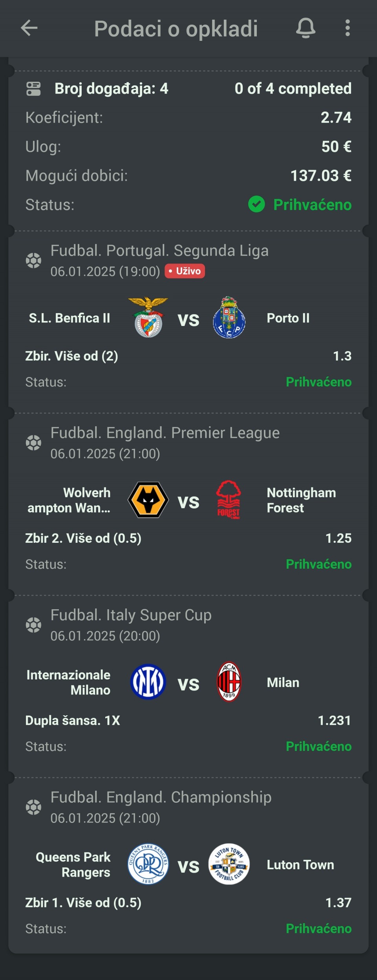Tap the bet slip events icon
The image size is (377, 980).
click(x=33, y=89)
